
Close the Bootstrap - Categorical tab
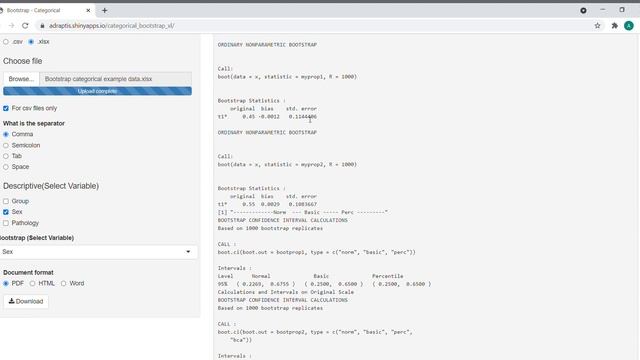pos(88,11)
